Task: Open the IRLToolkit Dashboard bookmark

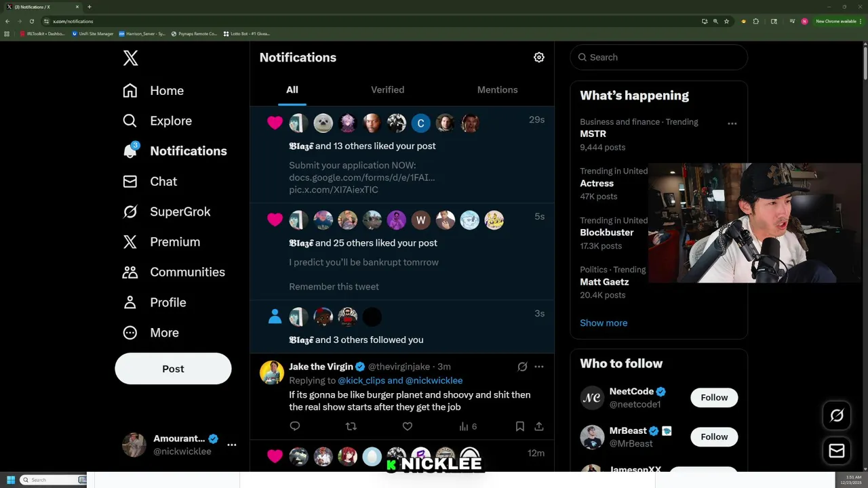Action: click(43, 33)
